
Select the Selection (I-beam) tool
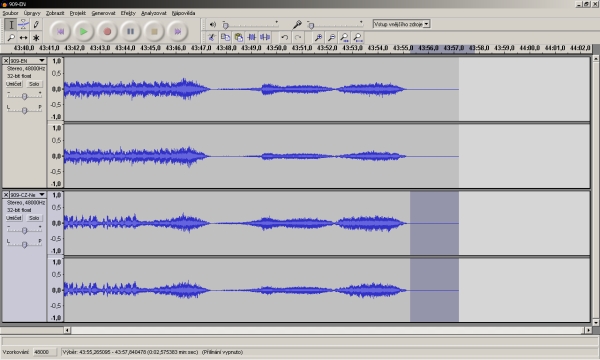[11, 24]
